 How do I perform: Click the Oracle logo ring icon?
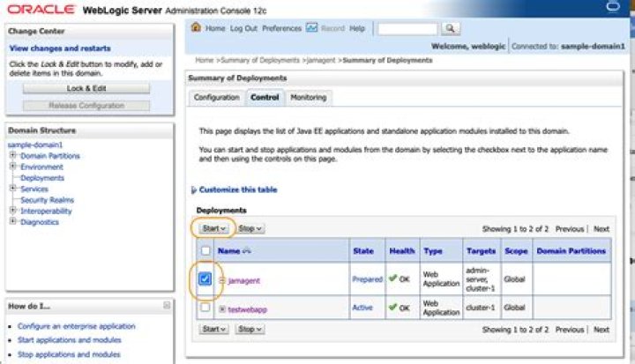tap(613, 6)
